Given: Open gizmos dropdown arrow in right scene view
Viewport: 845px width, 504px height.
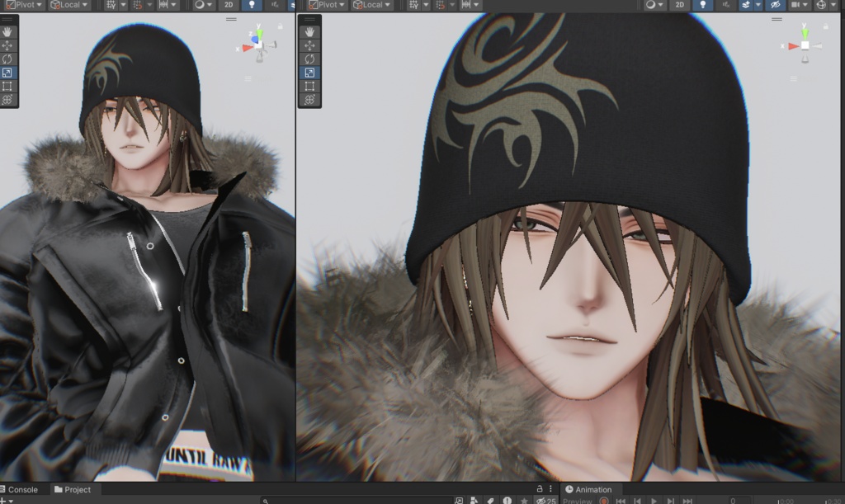Looking at the screenshot, I should click(833, 5).
